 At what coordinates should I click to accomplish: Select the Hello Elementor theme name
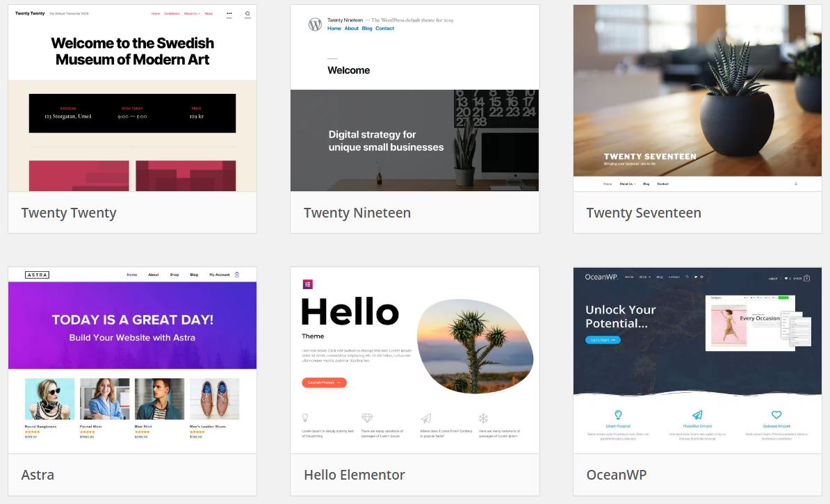coord(355,475)
